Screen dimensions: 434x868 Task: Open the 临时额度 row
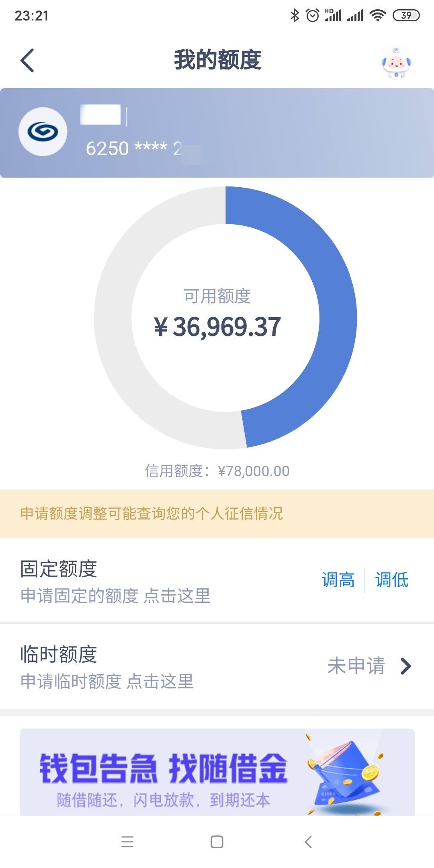click(217, 666)
